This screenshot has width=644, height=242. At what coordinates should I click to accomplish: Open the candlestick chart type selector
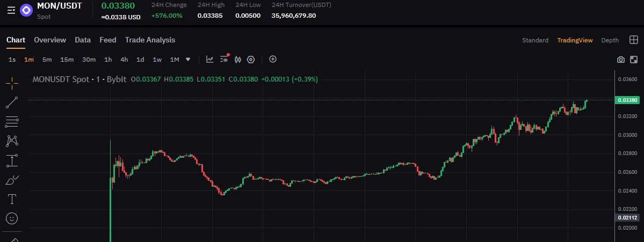pyautogui.click(x=237, y=60)
